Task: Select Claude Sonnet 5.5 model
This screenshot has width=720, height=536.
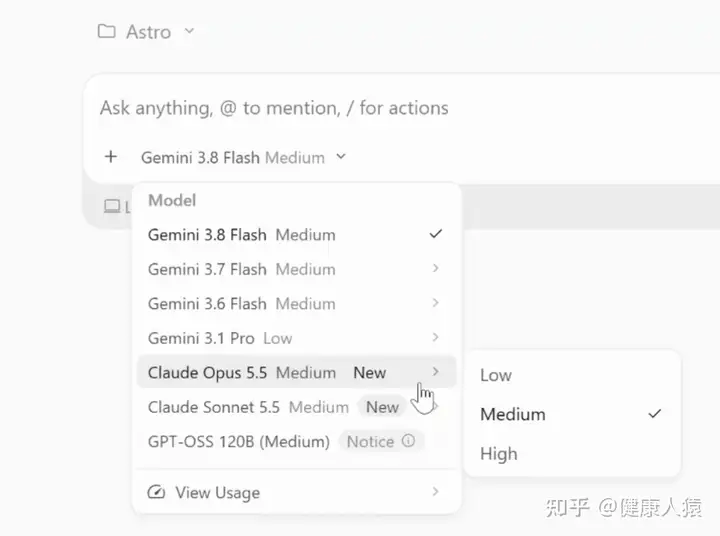Action: point(296,407)
